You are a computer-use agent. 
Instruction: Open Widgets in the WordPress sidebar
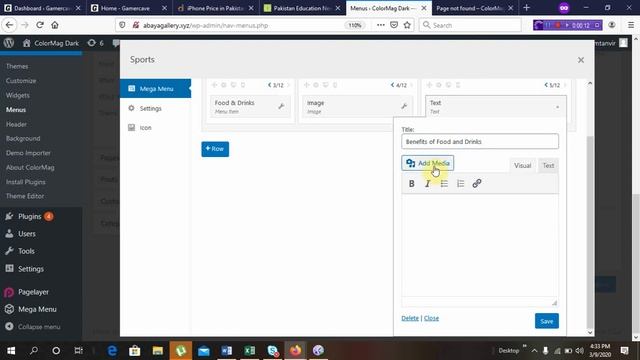point(18,95)
